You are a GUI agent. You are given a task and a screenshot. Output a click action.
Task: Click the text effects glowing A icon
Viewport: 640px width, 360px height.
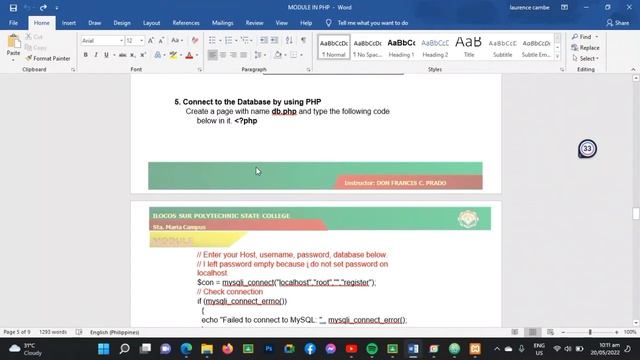158,55
